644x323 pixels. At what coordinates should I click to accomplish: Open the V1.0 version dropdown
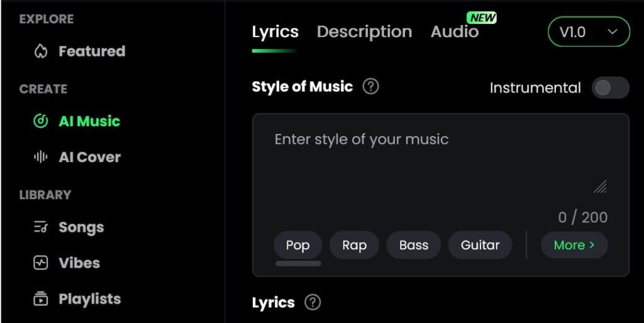(x=589, y=31)
